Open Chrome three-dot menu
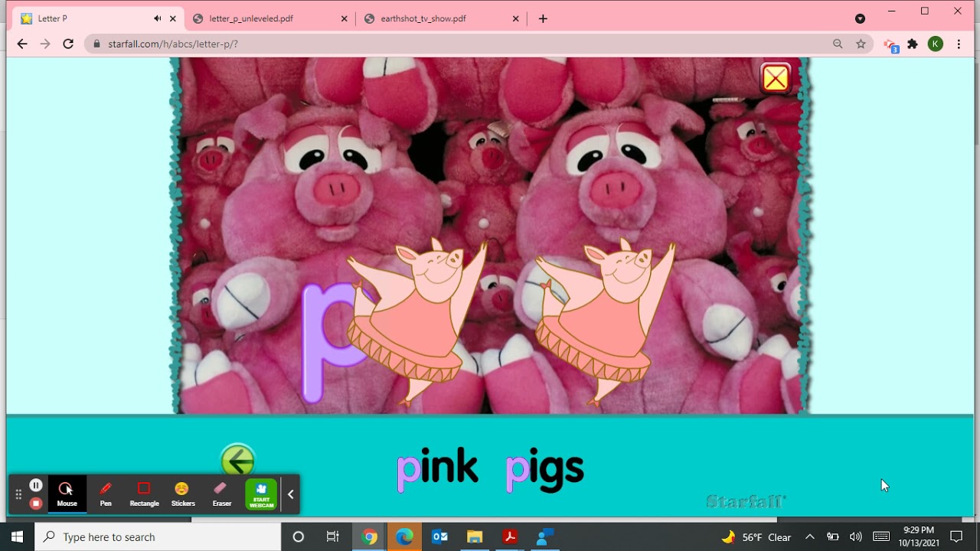This screenshot has width=980, height=551. point(959,44)
